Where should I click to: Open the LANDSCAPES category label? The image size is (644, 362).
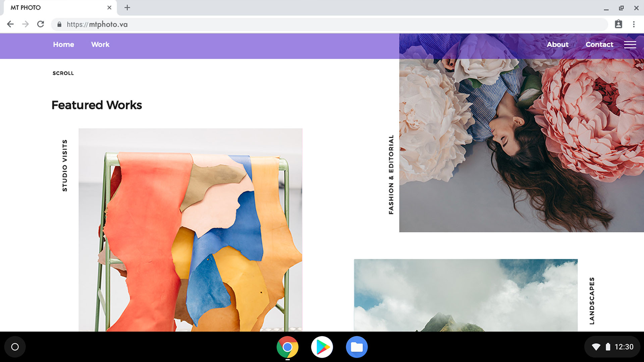(x=592, y=301)
